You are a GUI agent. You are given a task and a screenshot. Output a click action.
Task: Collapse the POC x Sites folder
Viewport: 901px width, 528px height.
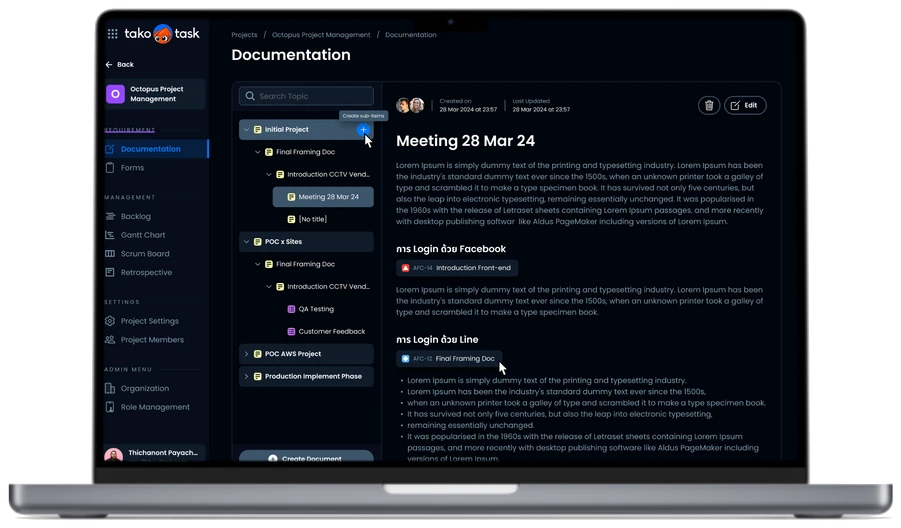(247, 242)
